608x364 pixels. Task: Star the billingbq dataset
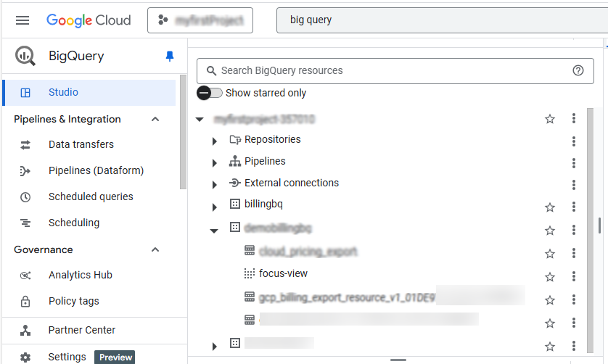(550, 207)
